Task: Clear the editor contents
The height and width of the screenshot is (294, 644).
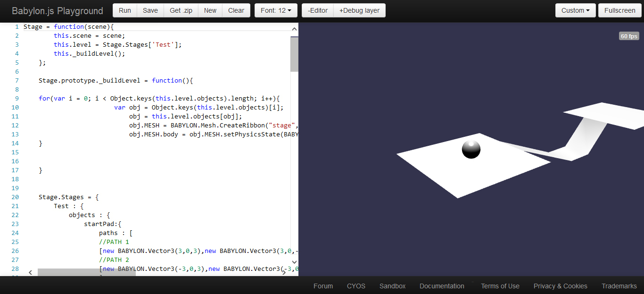Action: [x=236, y=10]
